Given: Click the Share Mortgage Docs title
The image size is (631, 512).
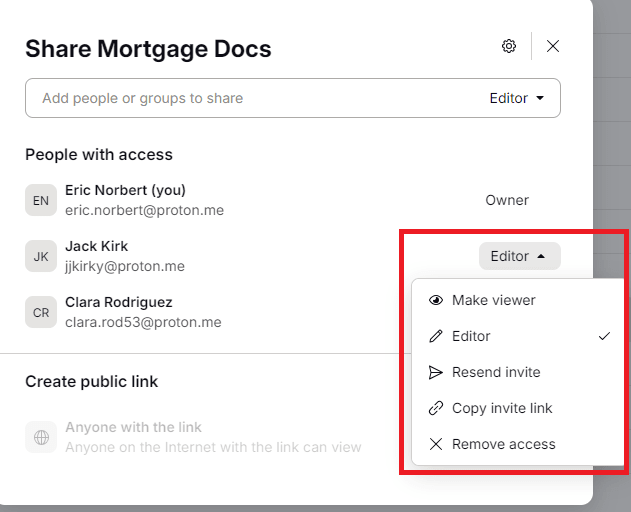Looking at the screenshot, I should [148, 49].
